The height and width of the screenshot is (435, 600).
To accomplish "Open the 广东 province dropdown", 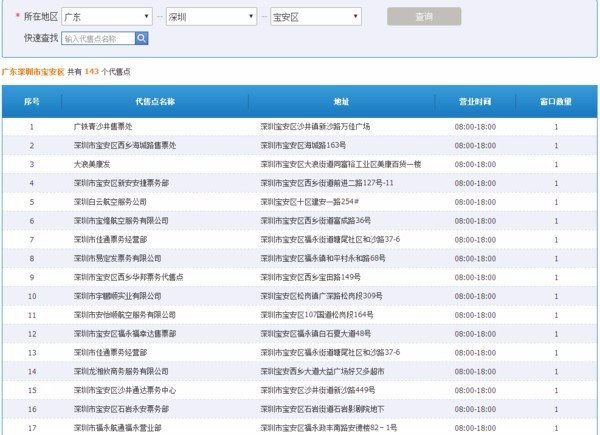I will tap(107, 17).
